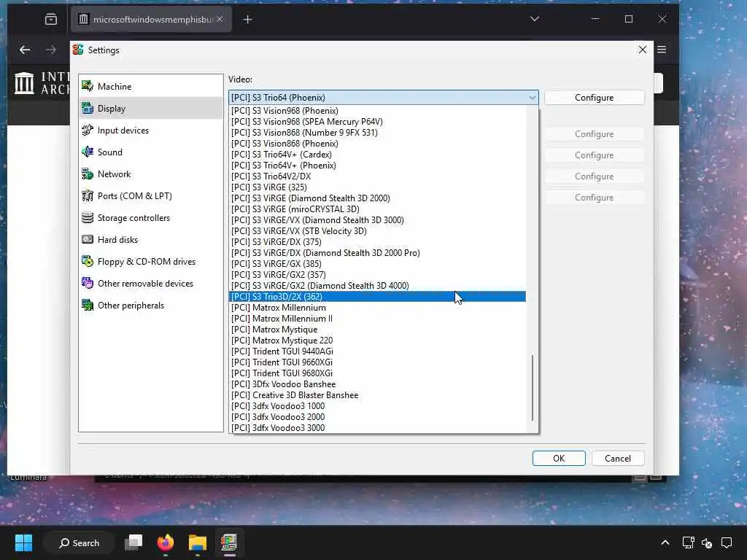Choose [PCI] S3 Trio3D/2X (362)

[x=377, y=297]
